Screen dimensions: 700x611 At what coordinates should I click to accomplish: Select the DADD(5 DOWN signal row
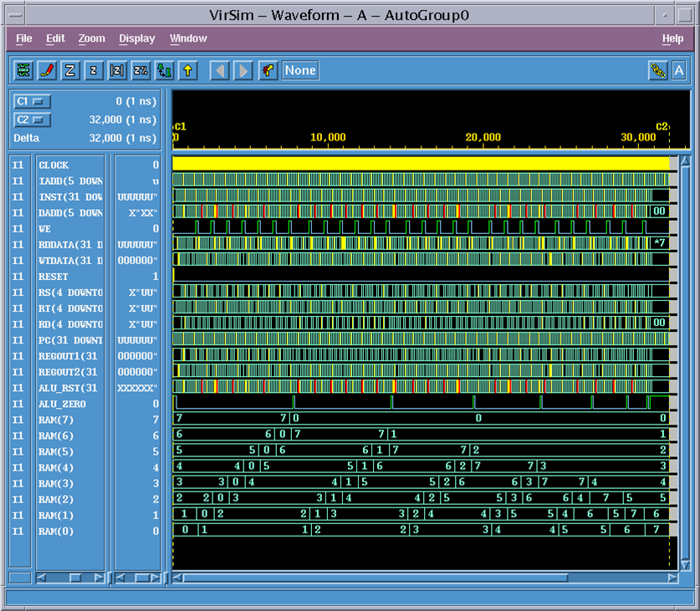pyautogui.click(x=70, y=213)
